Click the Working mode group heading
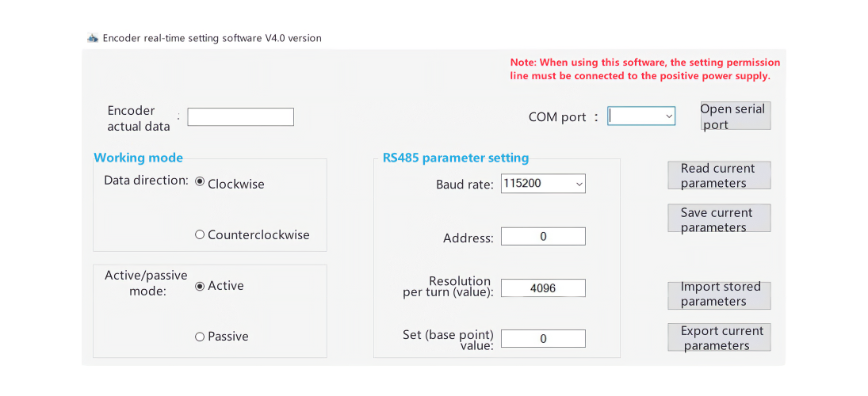This screenshot has width=868, height=396. [x=139, y=158]
